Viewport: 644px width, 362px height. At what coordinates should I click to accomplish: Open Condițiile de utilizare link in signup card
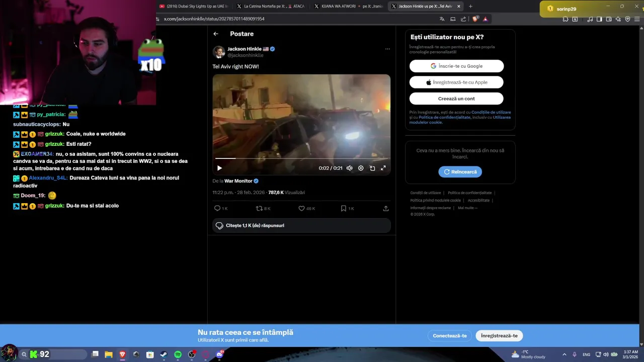[x=491, y=112]
